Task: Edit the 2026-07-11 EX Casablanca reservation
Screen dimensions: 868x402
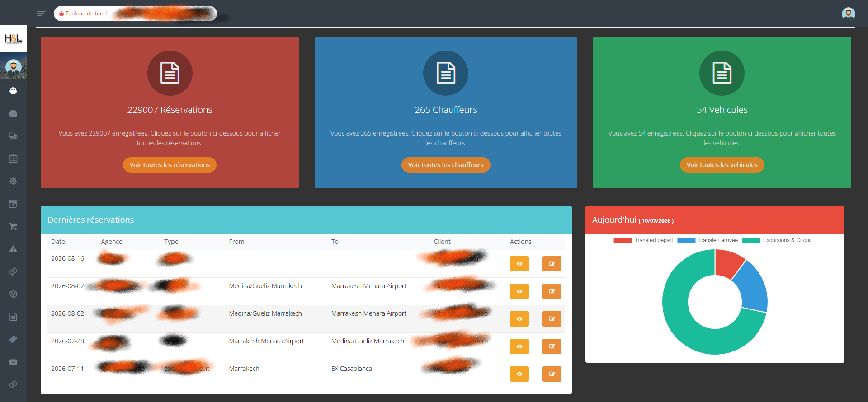Action: point(552,374)
